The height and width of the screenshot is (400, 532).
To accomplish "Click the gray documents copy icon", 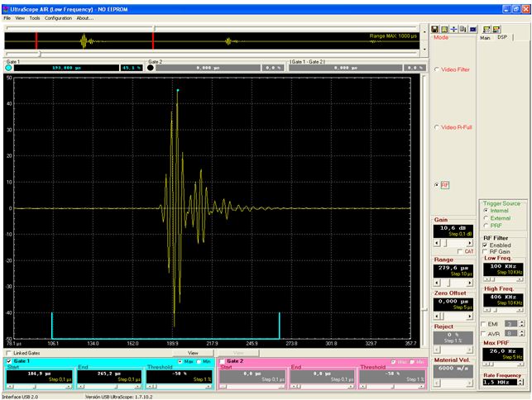I will coord(463,29).
